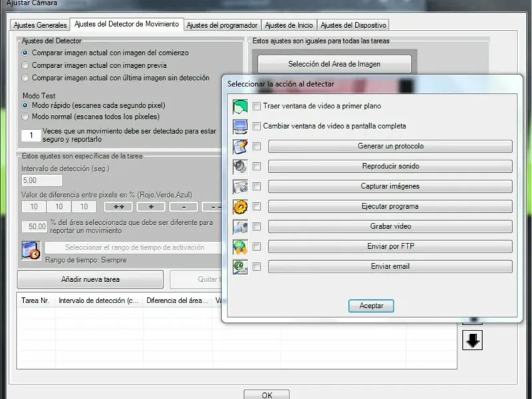
Task: Click the first pixel difference value field (Rojo)
Action: pos(34,207)
